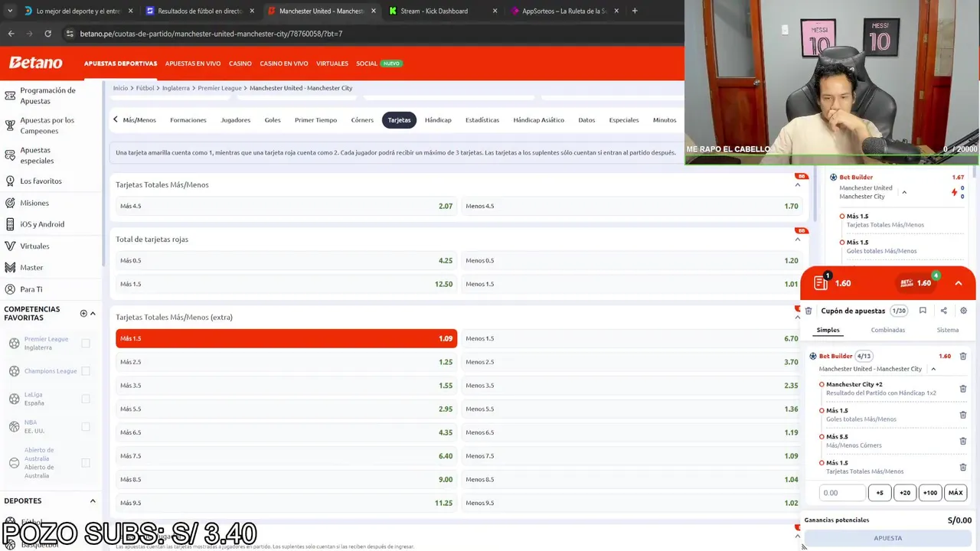This screenshot has width=980, height=551.
Task: Collapse Tarjetas Totales Más/Menos section
Action: pyautogui.click(x=797, y=184)
